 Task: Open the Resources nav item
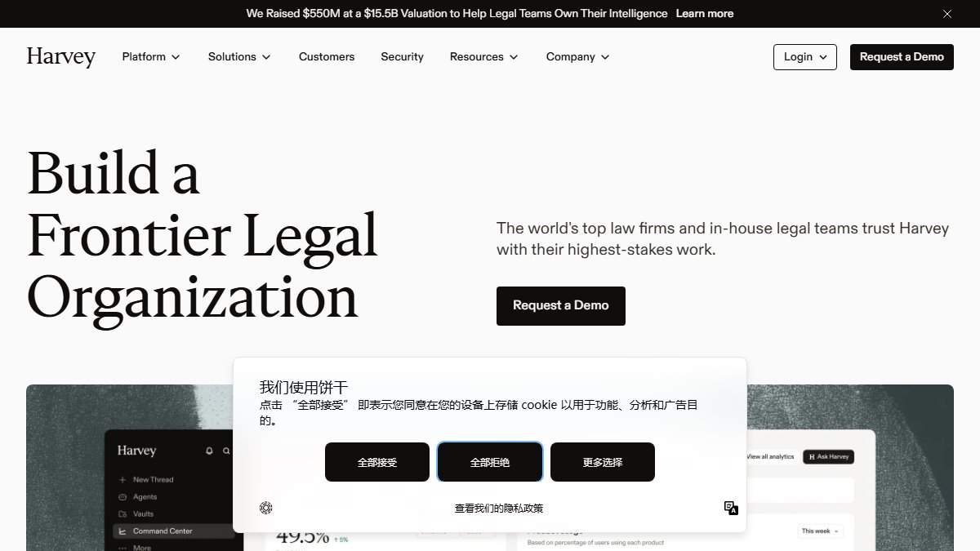coord(484,57)
